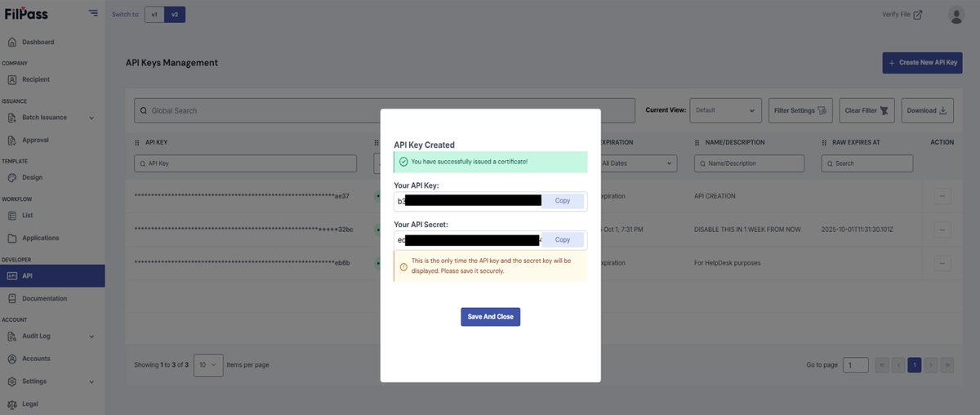The width and height of the screenshot is (980, 415).
Task: Copy the API Secret value
Action: [563, 240]
